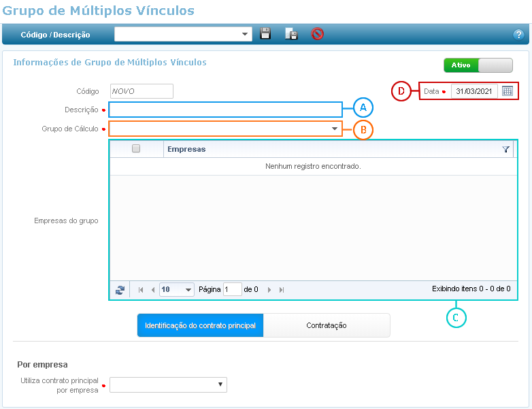Click the Página number input field
Viewport: 532px width, 409px height.
[x=232, y=290]
